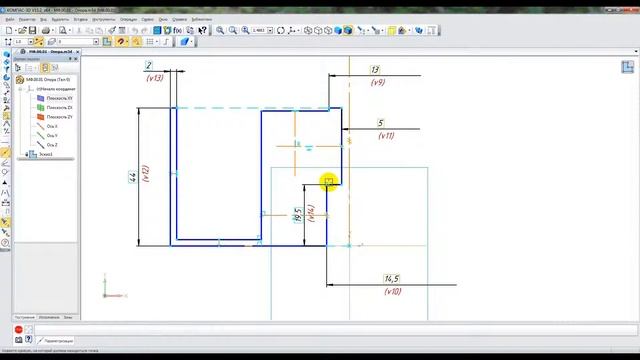The height and width of the screenshot is (360, 640).
Task: Open the Инструменты menu
Action: click(x=103, y=19)
